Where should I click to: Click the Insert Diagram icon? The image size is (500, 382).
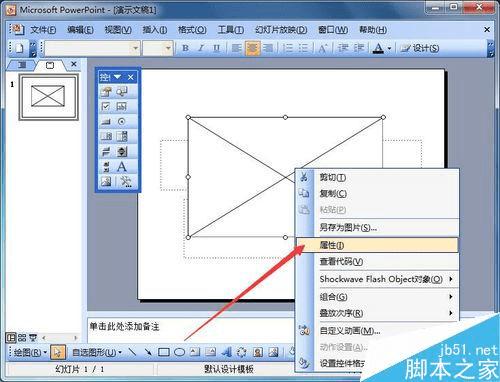tap(242, 352)
